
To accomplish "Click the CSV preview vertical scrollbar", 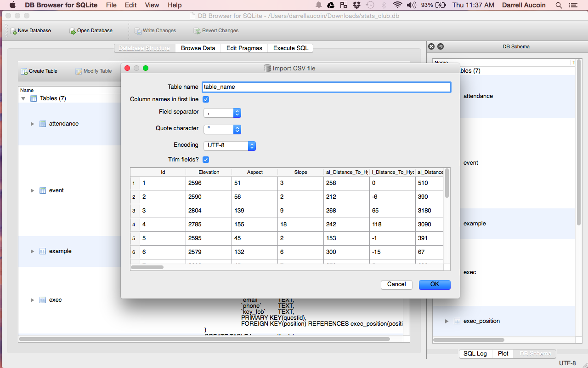I will [x=447, y=184].
